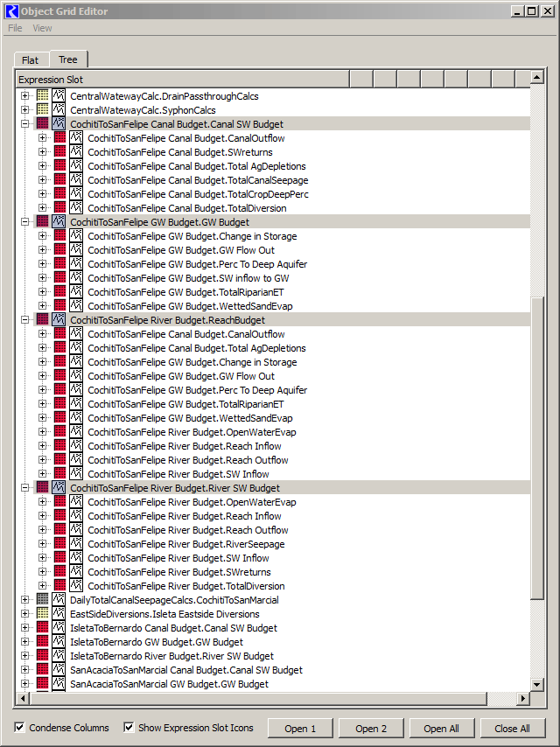560x747 pixels.
Task: Click the red grid icon for IsletaToBernardo Canal Budget
Action: coord(42,628)
